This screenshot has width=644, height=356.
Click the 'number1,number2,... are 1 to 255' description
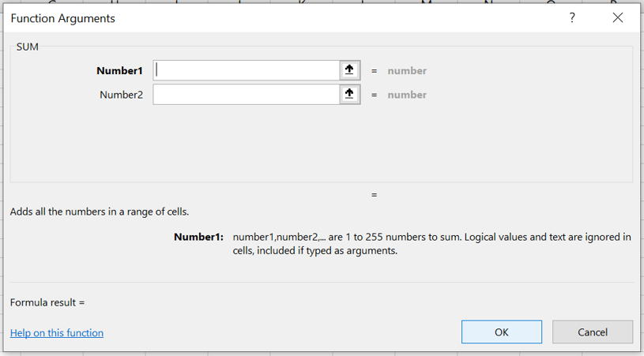click(x=431, y=244)
